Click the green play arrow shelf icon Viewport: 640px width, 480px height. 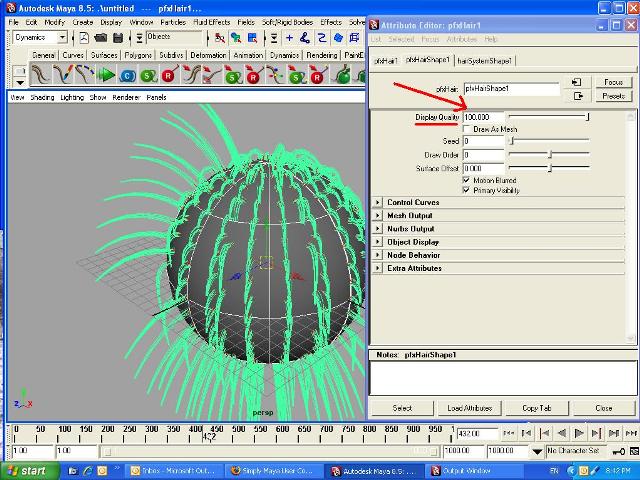coord(106,75)
